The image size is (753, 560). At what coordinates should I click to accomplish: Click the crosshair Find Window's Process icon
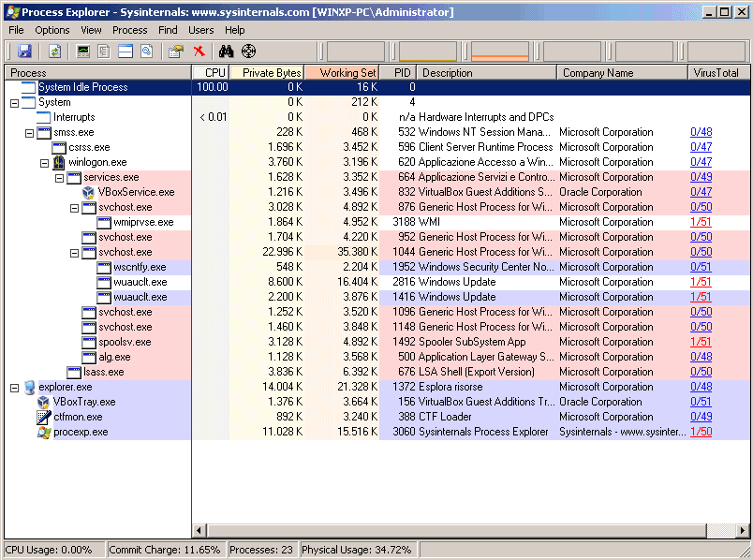(x=248, y=51)
